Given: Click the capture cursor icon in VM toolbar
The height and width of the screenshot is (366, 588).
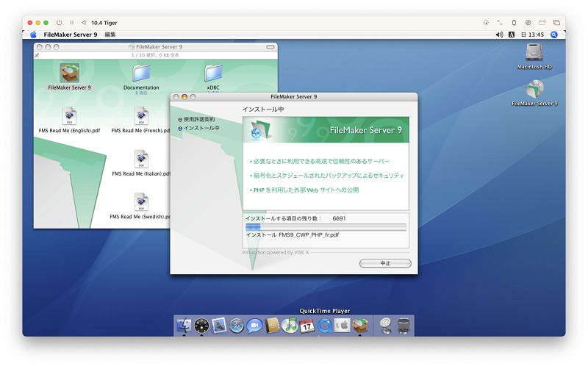Looking at the screenshot, I should (486, 23).
